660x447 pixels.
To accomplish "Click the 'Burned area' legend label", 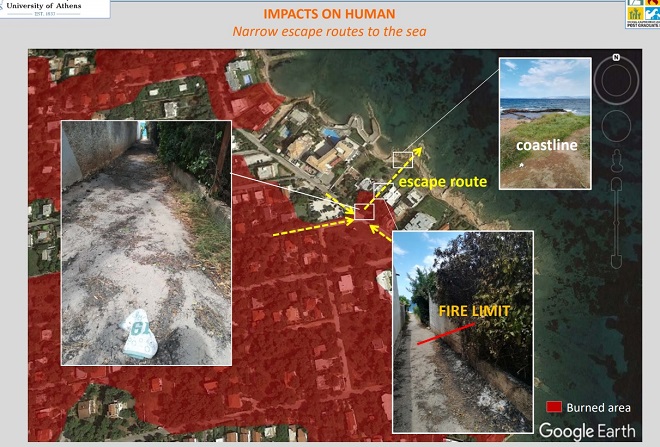I will click(598, 408).
